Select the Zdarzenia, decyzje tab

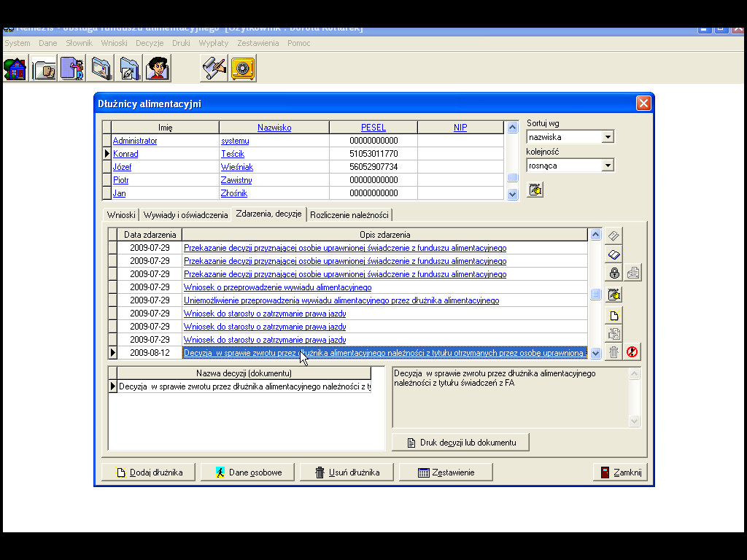[x=268, y=214]
